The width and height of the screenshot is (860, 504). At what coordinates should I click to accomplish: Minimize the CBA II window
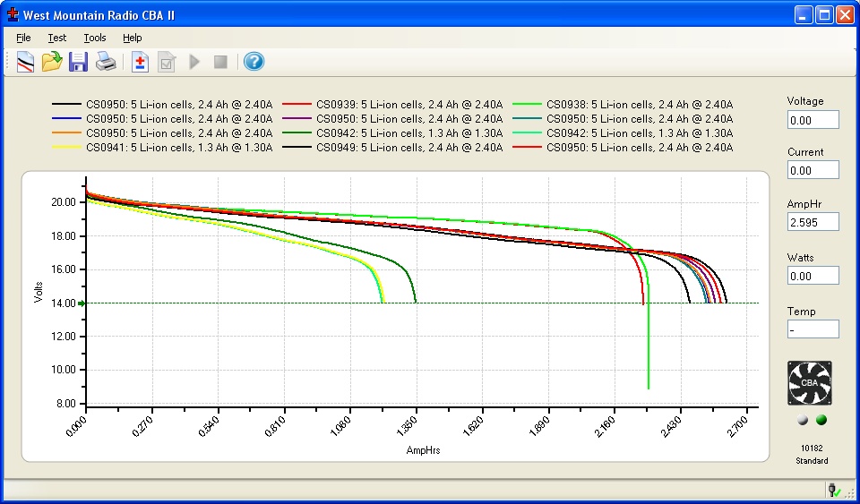point(804,15)
